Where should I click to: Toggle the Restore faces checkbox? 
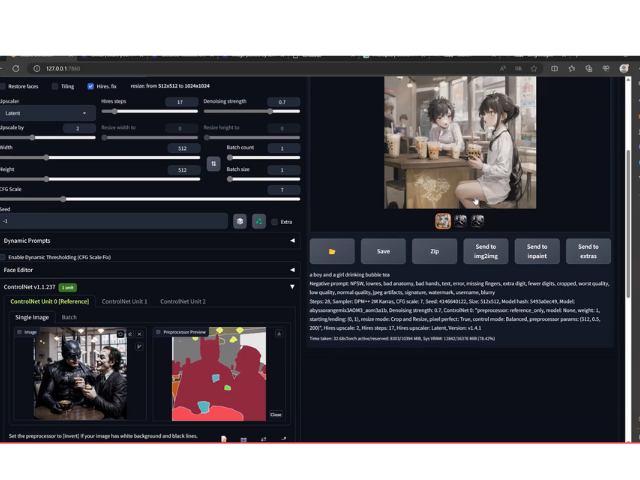point(3,86)
